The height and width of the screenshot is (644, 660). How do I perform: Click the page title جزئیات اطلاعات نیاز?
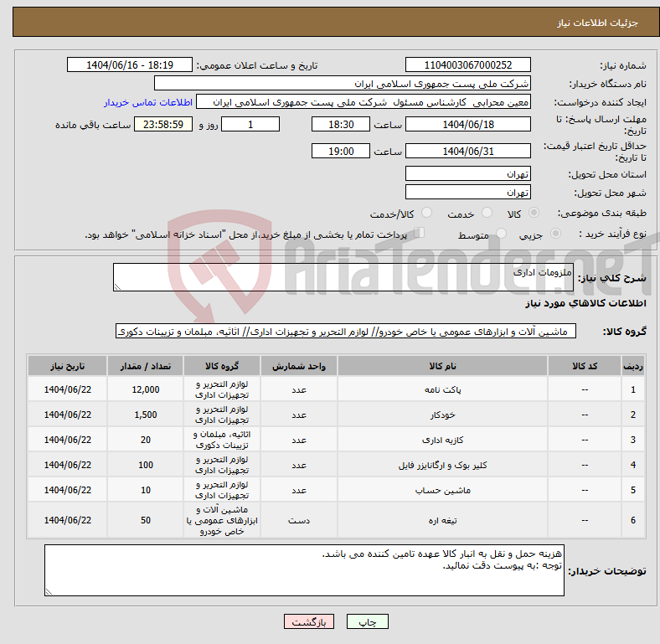point(598,23)
